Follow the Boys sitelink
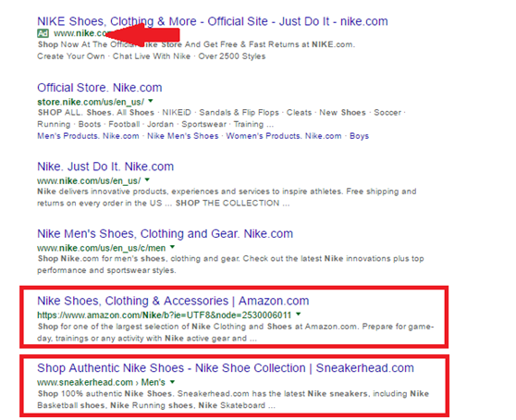 (359, 136)
